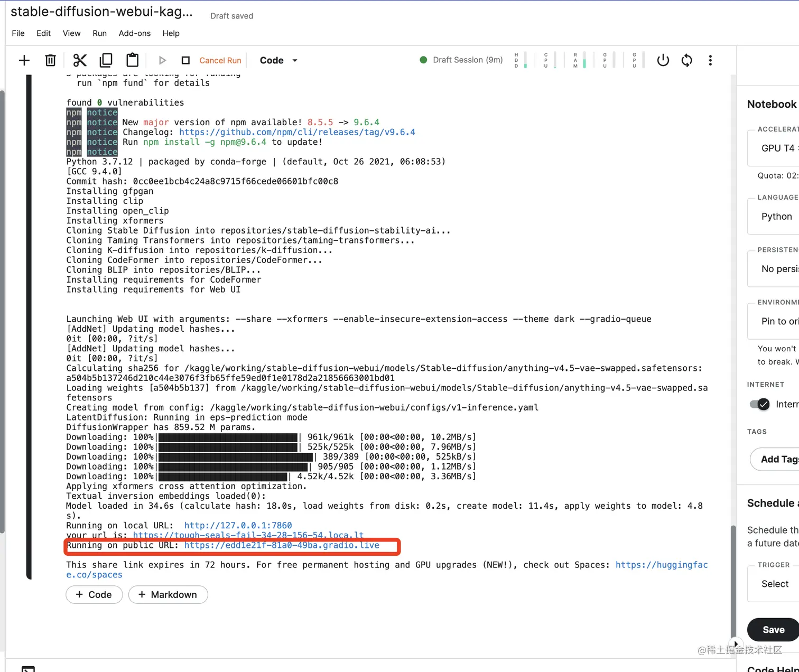Click the 'found 0 vulnerabilities' output line

coord(125,102)
